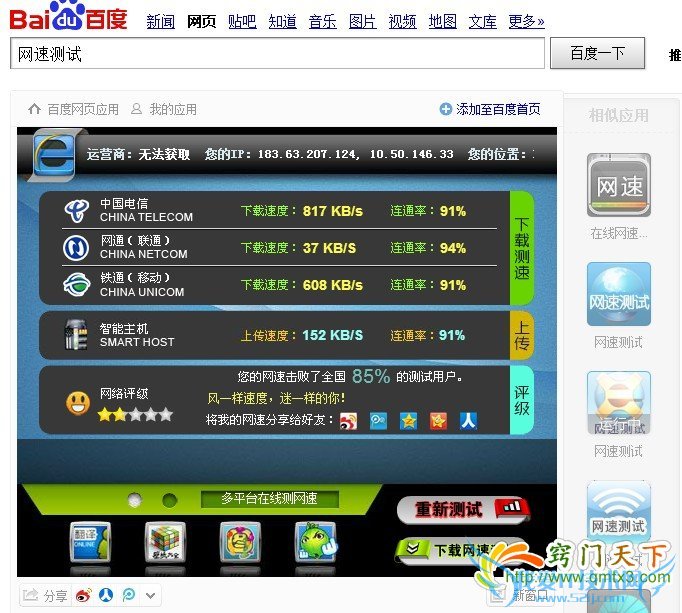
Task: Go to the 知道 tab
Action: (283, 21)
